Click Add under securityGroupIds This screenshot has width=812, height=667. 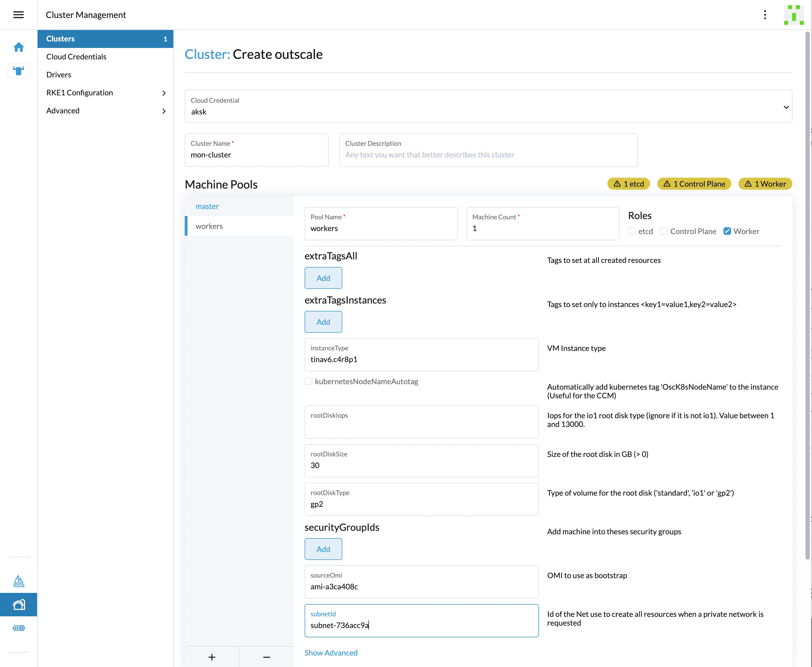[x=323, y=549]
